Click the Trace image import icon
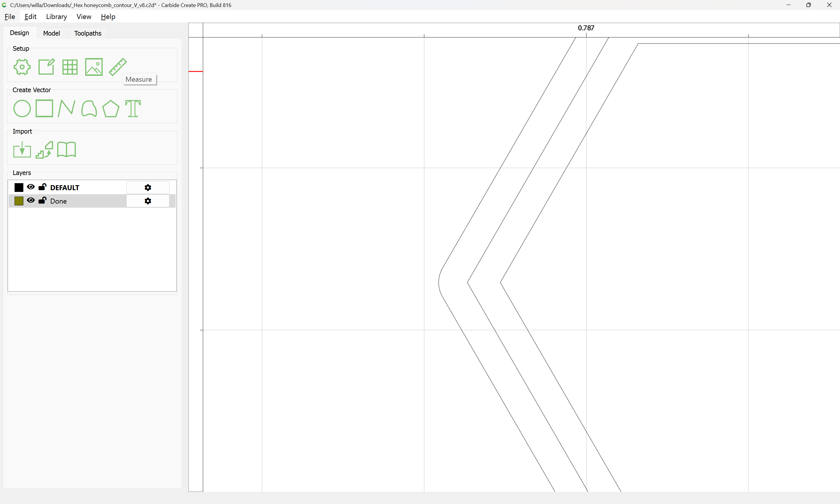This screenshot has height=504, width=840. (44, 150)
